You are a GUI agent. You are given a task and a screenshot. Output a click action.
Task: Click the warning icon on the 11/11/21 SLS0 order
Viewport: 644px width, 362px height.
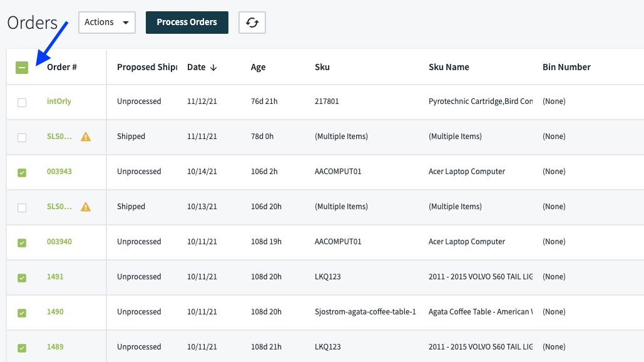point(84,137)
